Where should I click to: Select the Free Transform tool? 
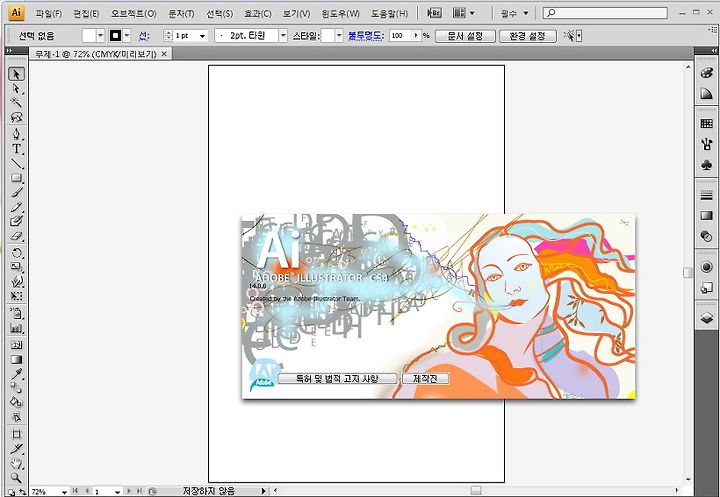[x=16, y=296]
